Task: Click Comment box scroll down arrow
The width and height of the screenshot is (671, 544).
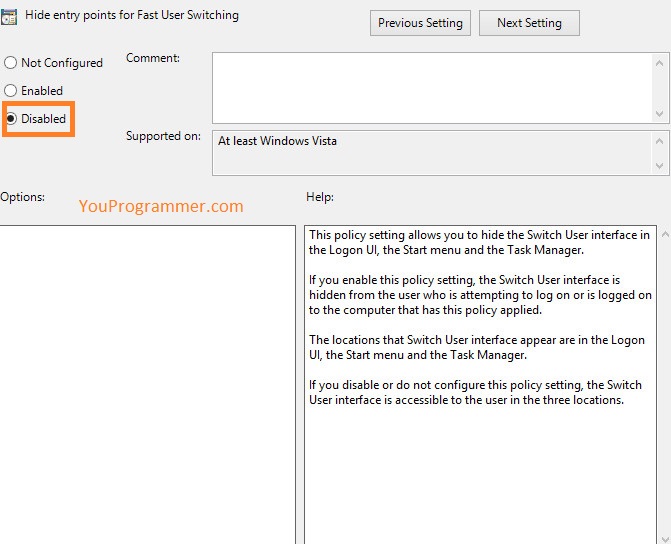Action: tap(659, 113)
